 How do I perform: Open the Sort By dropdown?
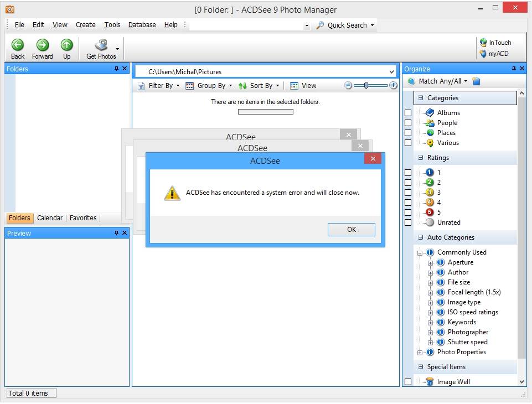[x=259, y=86]
